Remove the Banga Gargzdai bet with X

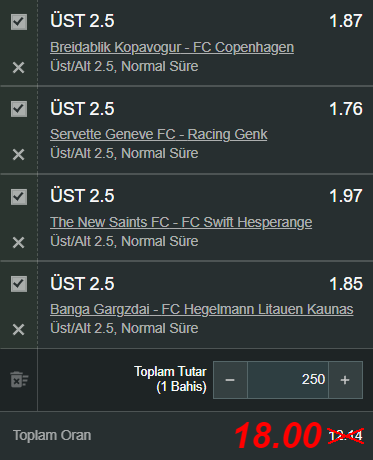click(18, 330)
